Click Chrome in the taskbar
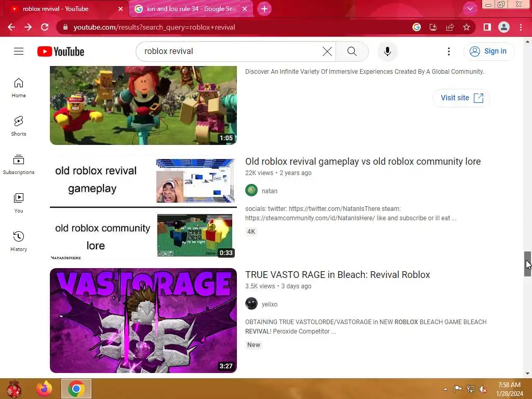Screen dimensions: 532x399 click(76, 389)
